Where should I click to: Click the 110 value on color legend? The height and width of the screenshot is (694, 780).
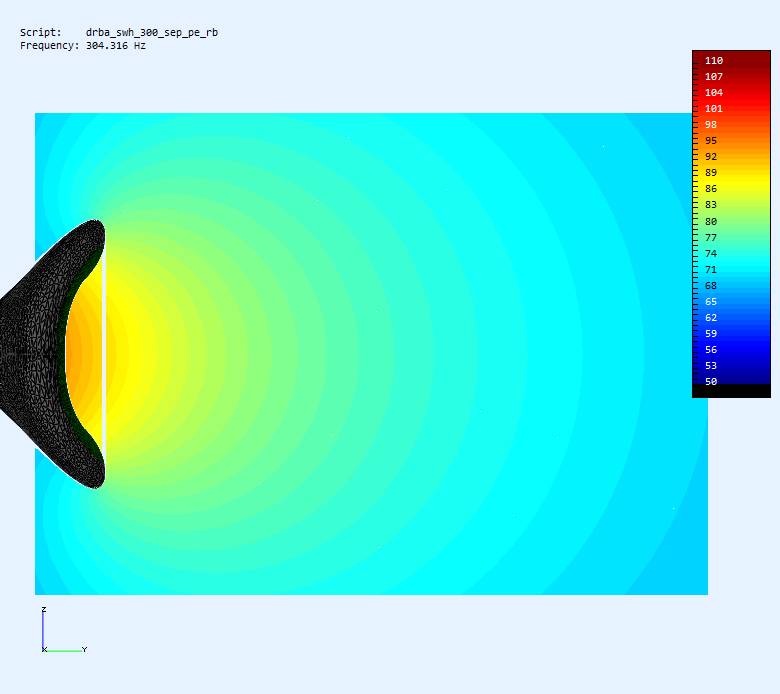point(714,61)
